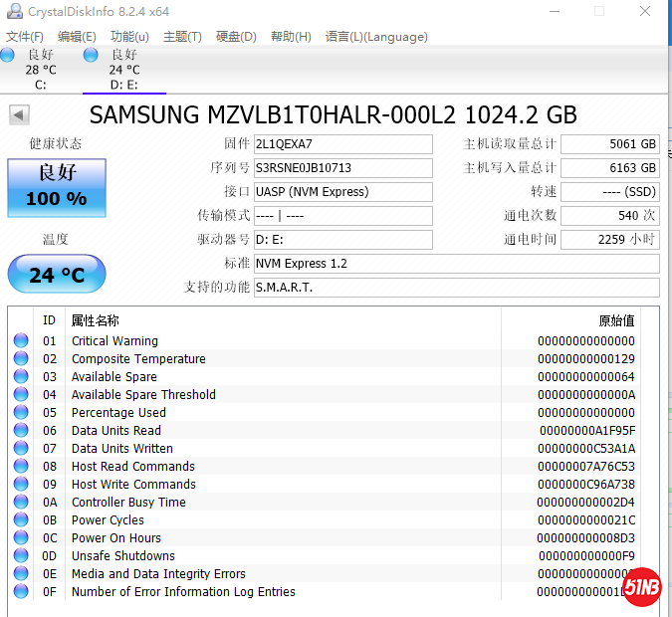Open the 文件(F) menu

pos(25,37)
